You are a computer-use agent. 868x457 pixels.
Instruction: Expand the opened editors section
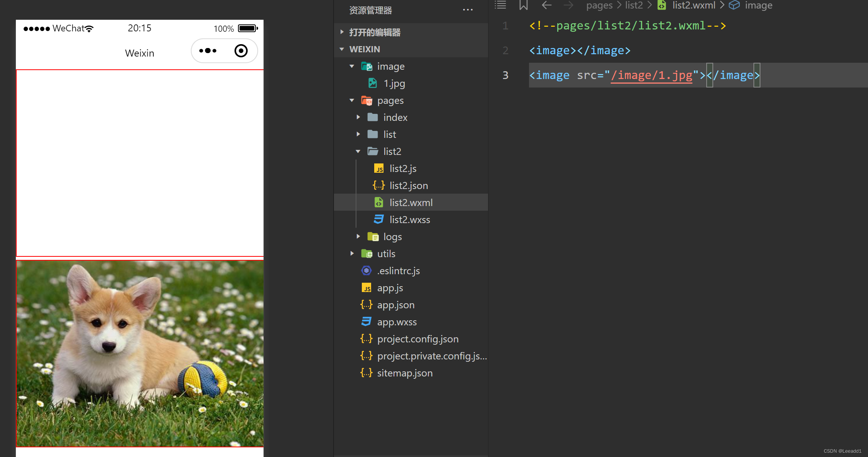click(x=374, y=32)
